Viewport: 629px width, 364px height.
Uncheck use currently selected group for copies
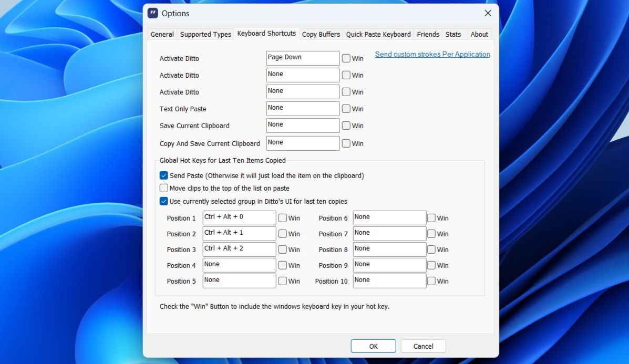click(x=163, y=201)
